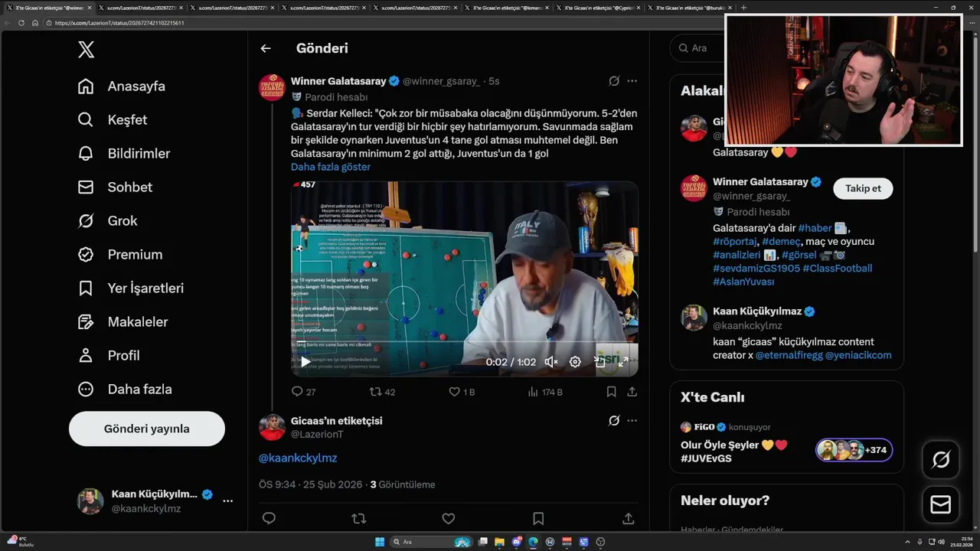Viewport: 980px width, 551px height.
Task: Open Discord from the taskbar
Action: pyautogui.click(x=517, y=542)
